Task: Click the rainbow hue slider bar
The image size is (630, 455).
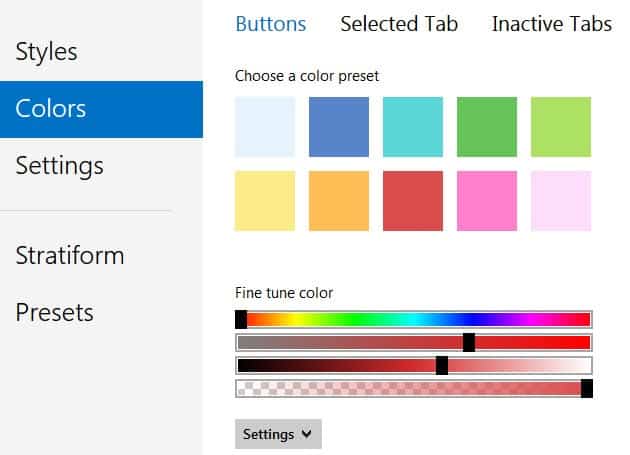Action: tap(414, 320)
